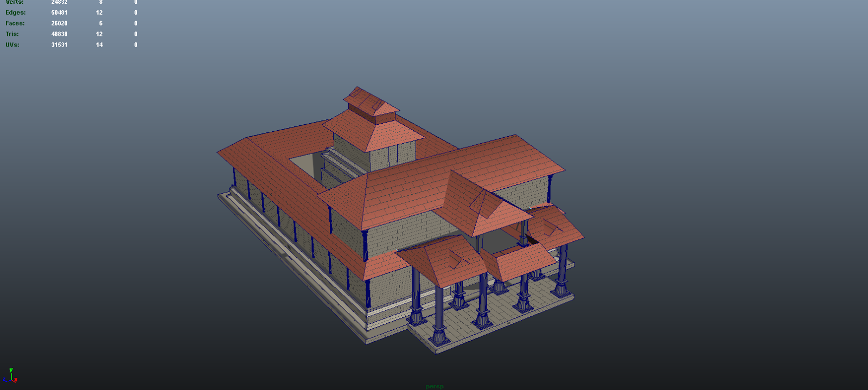Click the value 12 in the Tris row
Viewport: 868px width, 390px height.
pyautogui.click(x=99, y=34)
